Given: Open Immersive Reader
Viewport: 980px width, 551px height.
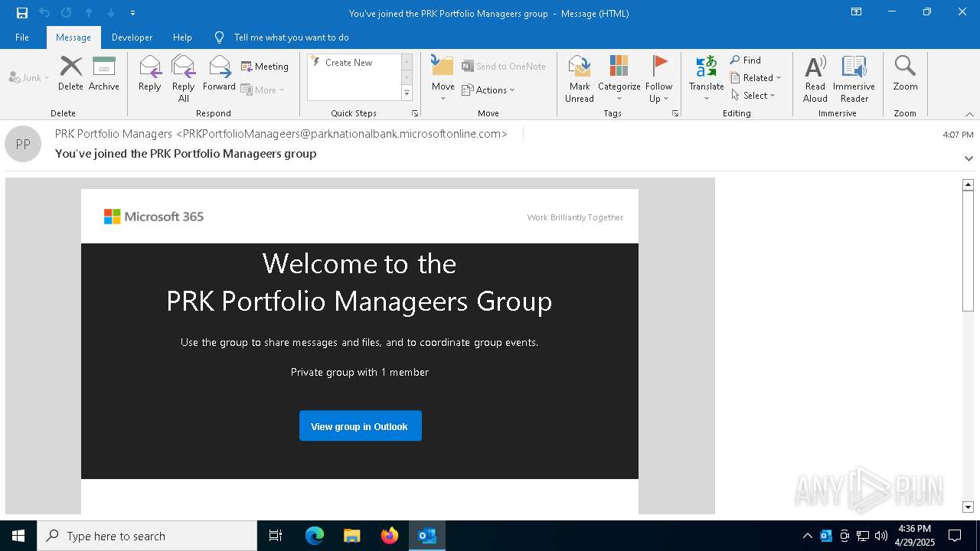Looking at the screenshot, I should coord(854,79).
